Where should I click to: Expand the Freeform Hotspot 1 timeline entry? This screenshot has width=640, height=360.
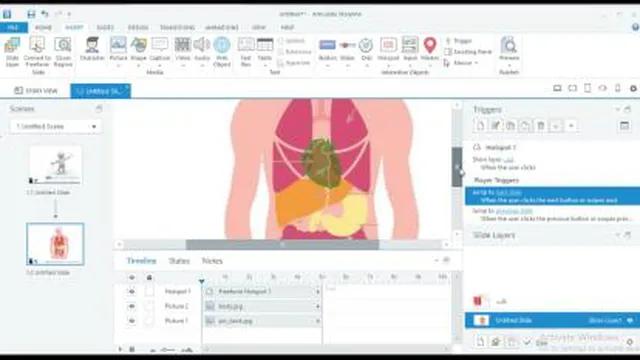[x=318, y=291]
